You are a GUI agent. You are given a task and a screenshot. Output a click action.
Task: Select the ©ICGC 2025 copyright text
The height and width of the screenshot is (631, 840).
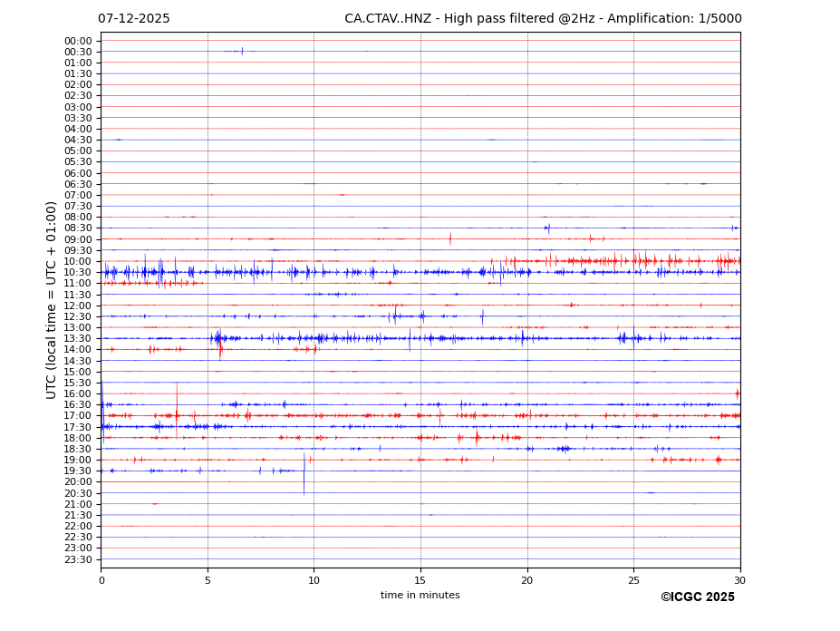(x=697, y=597)
